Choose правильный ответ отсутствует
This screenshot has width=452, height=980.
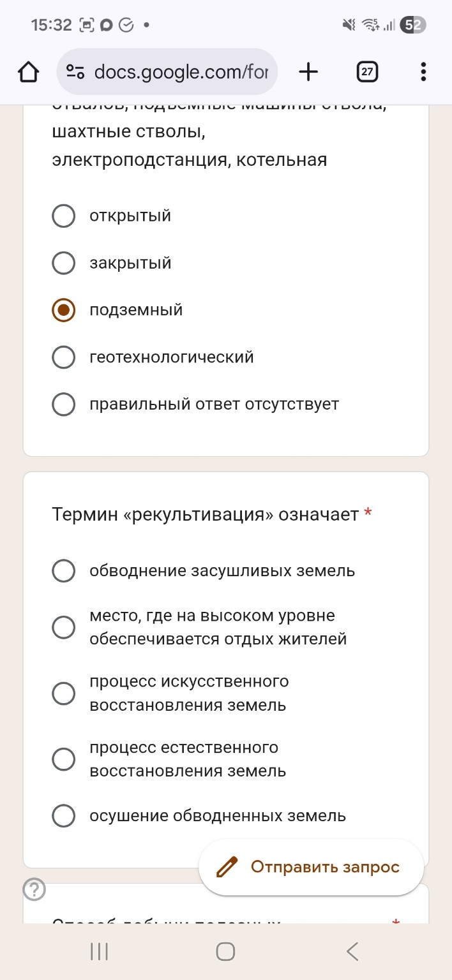[x=63, y=404]
